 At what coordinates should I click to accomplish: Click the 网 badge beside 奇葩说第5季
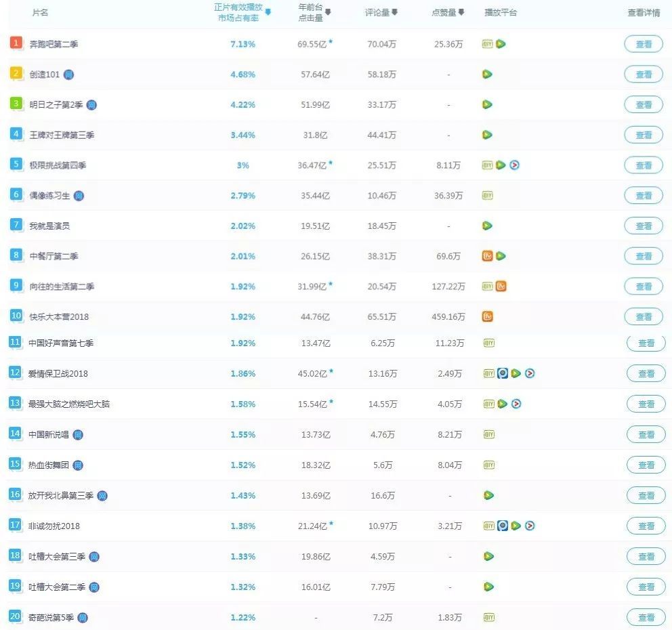click(x=83, y=618)
